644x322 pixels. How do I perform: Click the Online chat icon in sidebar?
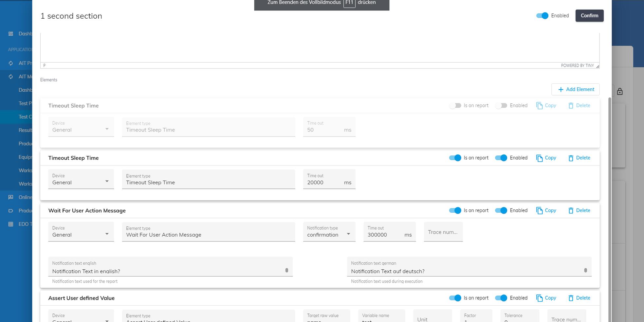tap(11, 197)
